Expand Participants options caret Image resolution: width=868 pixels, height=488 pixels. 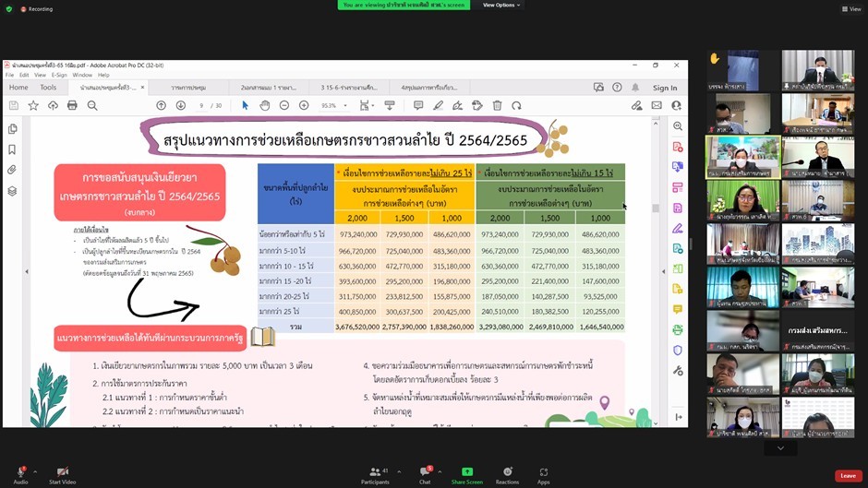399,472
